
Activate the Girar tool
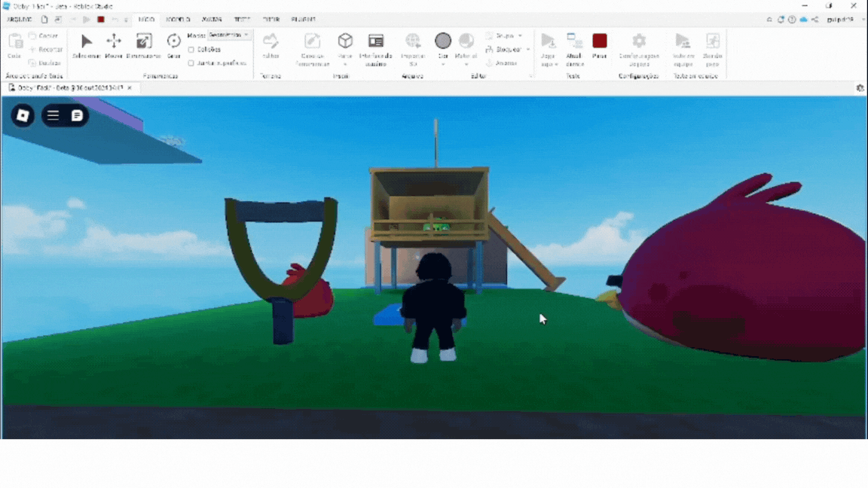pos(174,44)
